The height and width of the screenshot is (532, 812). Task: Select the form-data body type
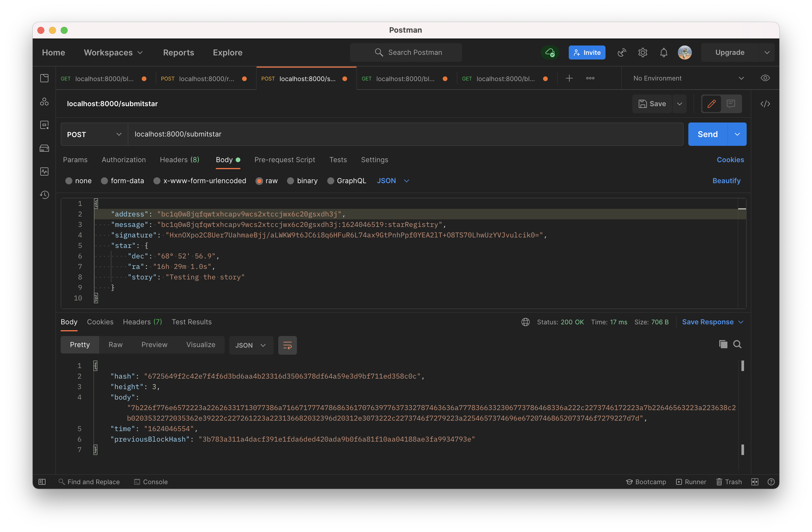tap(123, 181)
